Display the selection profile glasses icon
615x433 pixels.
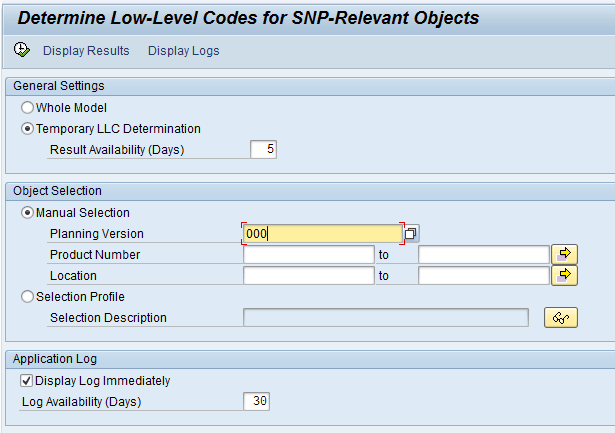pos(560,317)
